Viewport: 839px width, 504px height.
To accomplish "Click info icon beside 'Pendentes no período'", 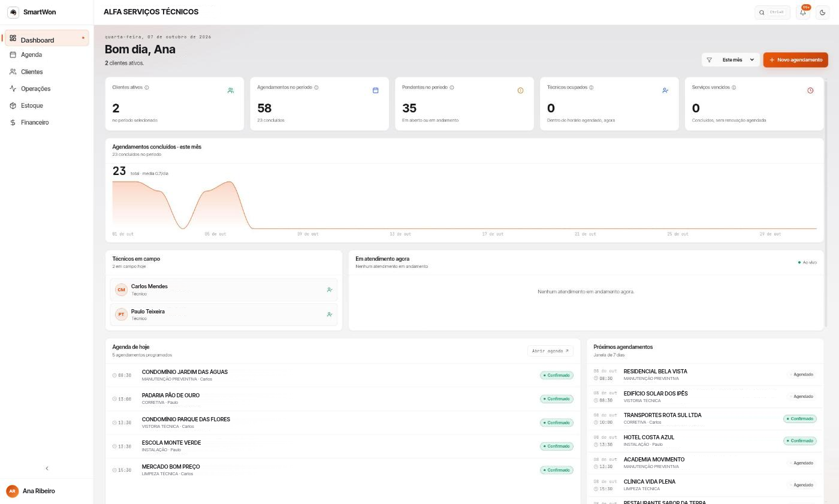I will (x=452, y=87).
